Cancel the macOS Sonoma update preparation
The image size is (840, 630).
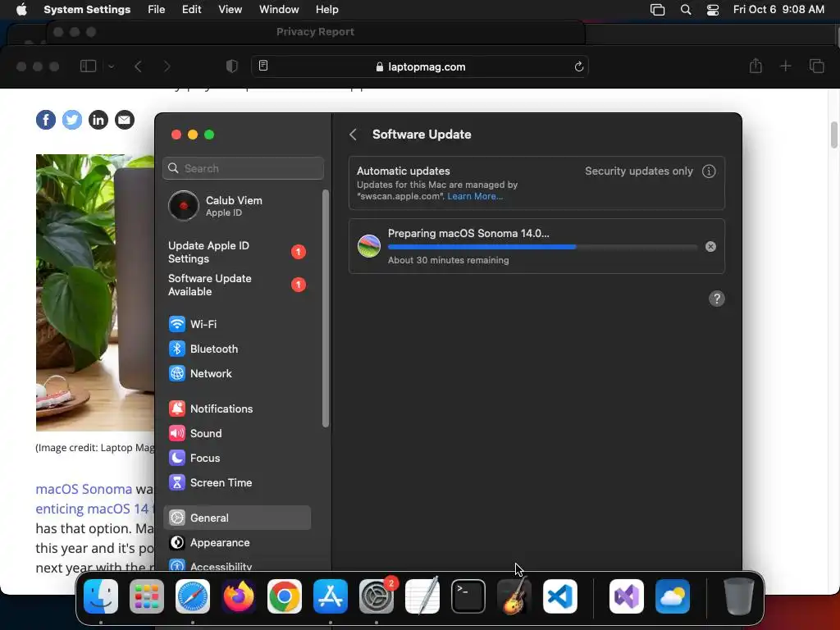click(710, 246)
